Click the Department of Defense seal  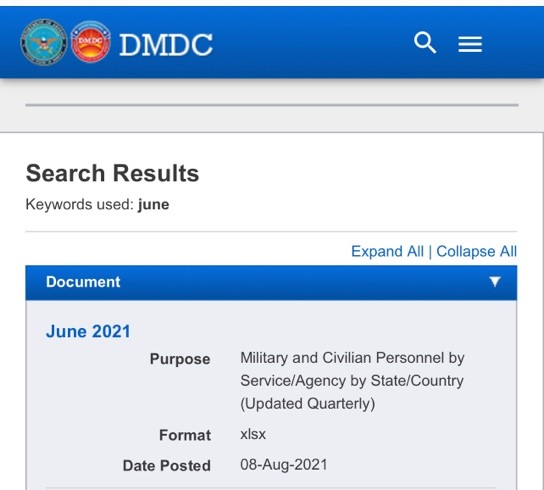pyautogui.click(x=44, y=42)
